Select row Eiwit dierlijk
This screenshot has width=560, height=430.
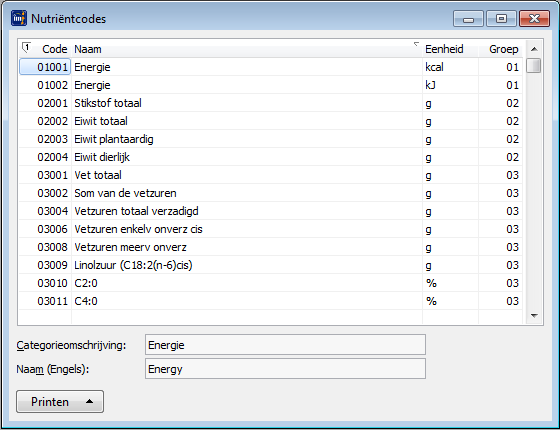(270, 157)
